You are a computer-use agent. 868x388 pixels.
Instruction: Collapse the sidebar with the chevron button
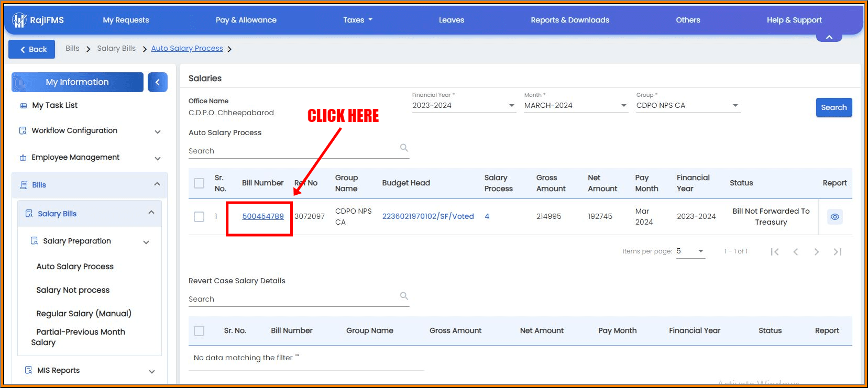[158, 82]
